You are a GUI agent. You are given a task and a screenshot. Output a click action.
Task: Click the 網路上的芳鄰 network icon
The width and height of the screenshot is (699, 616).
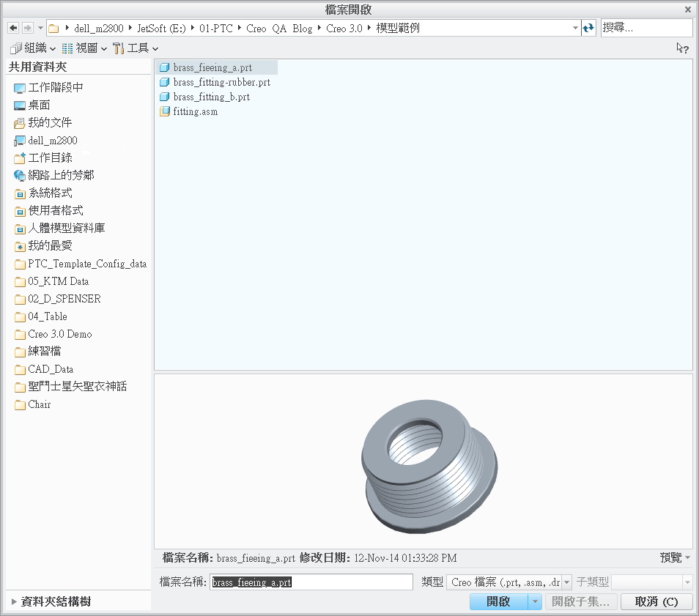tap(20, 175)
